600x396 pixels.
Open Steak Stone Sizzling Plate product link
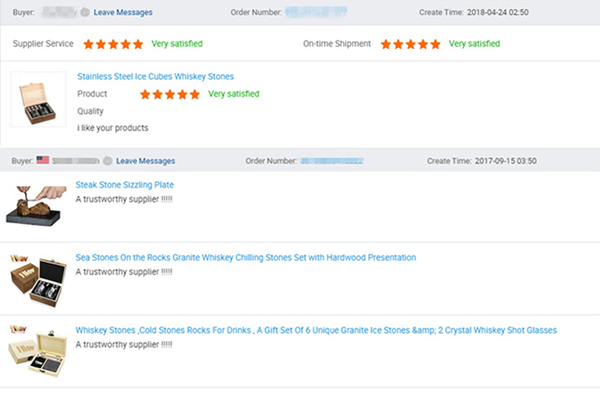125,185
